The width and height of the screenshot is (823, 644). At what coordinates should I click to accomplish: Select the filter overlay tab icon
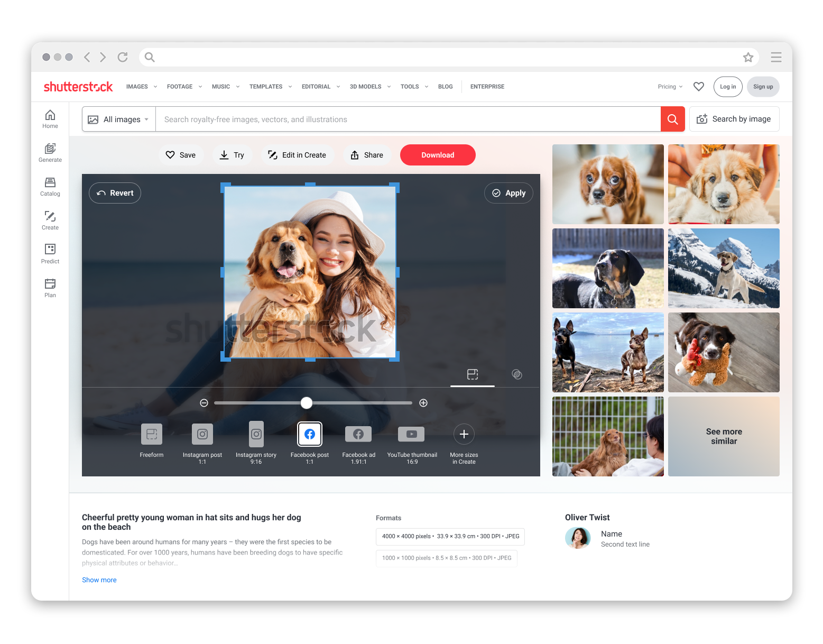[x=517, y=374]
